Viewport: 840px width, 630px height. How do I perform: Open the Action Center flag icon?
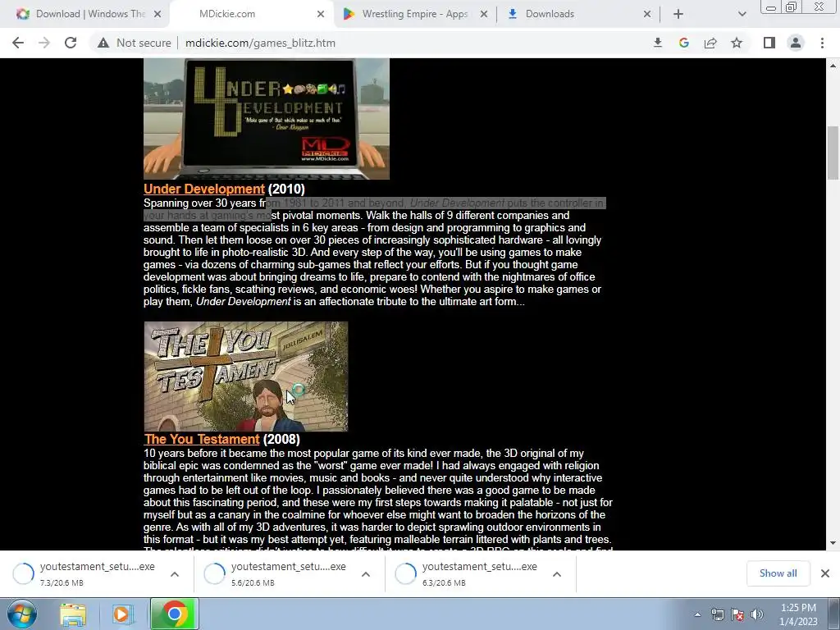[737, 614]
